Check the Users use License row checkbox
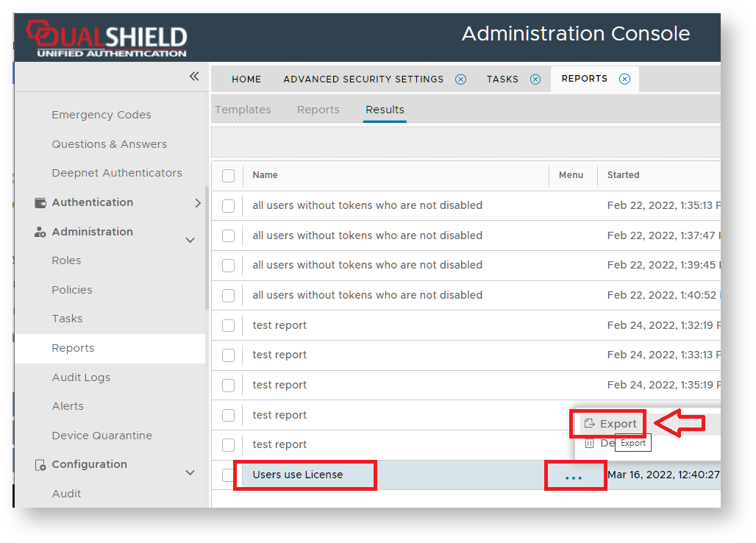Image resolution: width=756 pixels, height=543 pixels. (x=228, y=475)
